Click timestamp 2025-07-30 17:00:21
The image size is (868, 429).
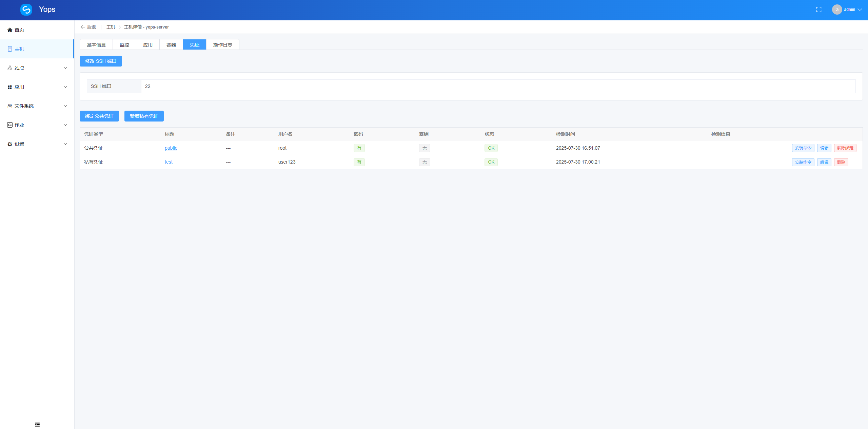point(578,162)
